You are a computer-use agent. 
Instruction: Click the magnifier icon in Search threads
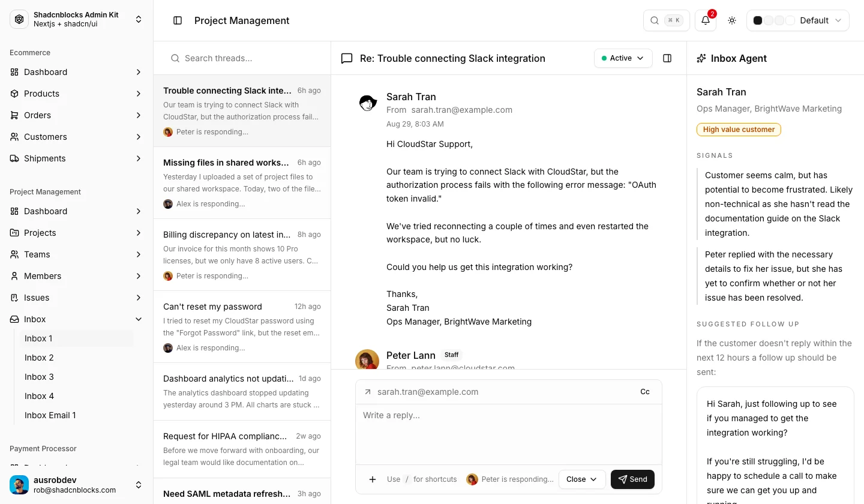tap(175, 58)
